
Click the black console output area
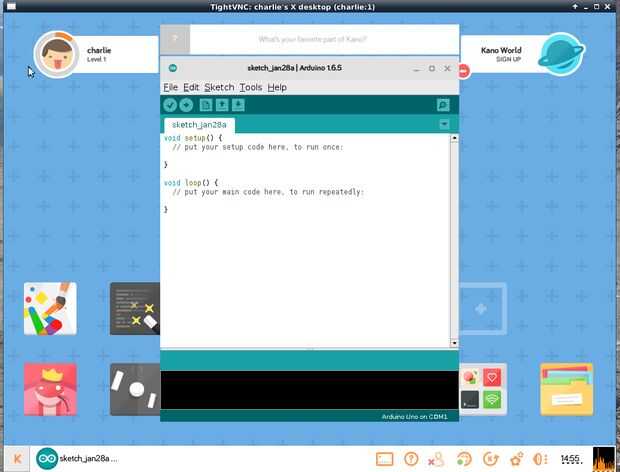click(x=310, y=390)
